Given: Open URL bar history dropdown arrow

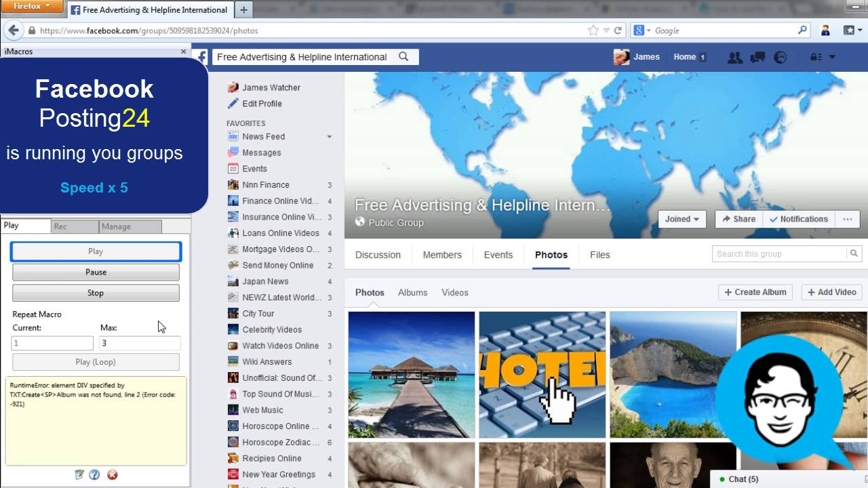Looking at the screenshot, I should (x=606, y=30).
